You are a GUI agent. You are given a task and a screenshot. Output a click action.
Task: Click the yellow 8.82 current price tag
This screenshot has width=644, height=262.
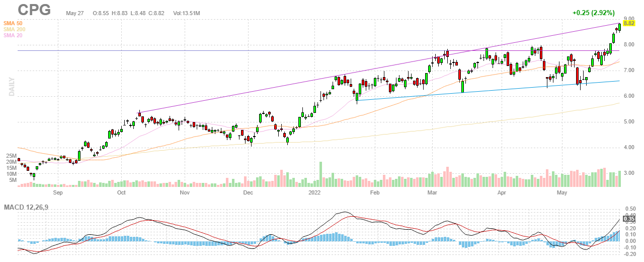pyautogui.click(x=628, y=23)
